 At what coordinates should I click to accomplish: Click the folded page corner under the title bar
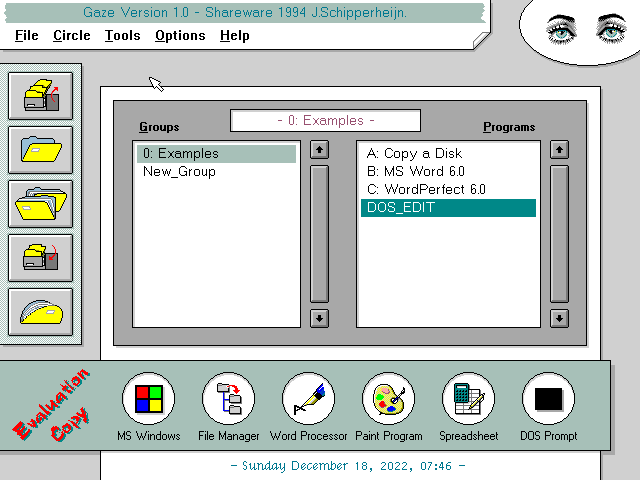pyautogui.click(x=481, y=41)
